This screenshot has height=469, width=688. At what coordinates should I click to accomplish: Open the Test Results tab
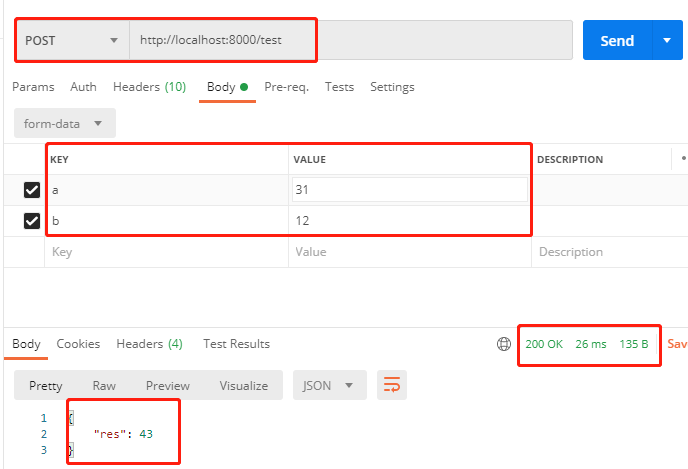(236, 344)
